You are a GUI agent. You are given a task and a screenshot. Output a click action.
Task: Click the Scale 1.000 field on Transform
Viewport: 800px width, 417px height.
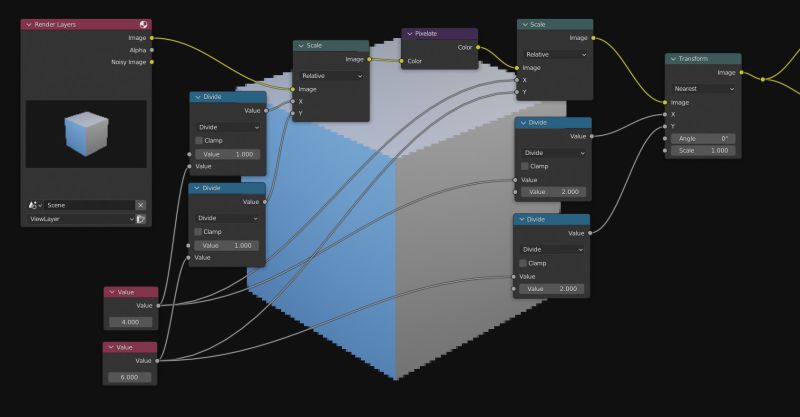(704, 151)
